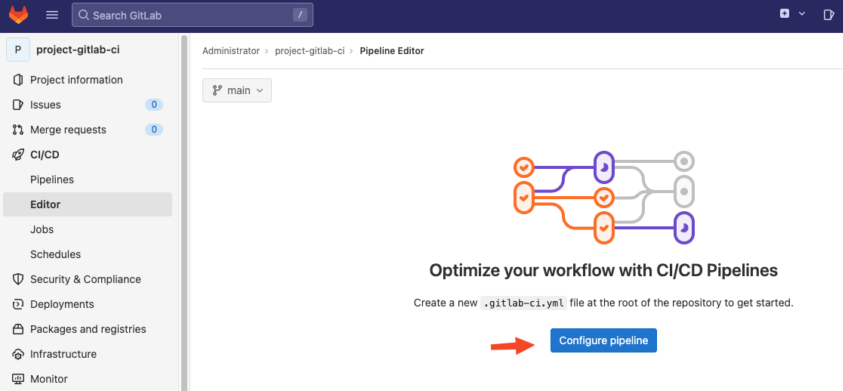843x391 pixels.
Task: Click the branch icon in branch selector
Action: (217, 90)
